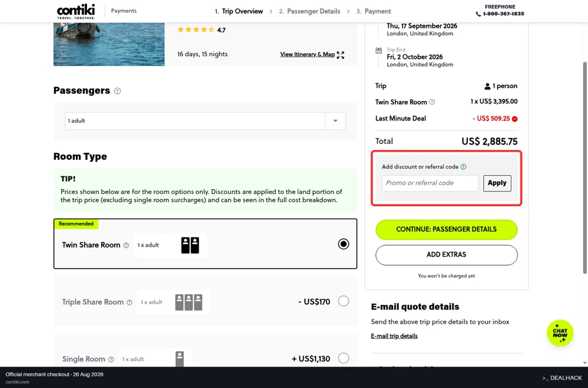The height and width of the screenshot is (388, 588).
Task: Click the Payments header label
Action: tap(124, 11)
